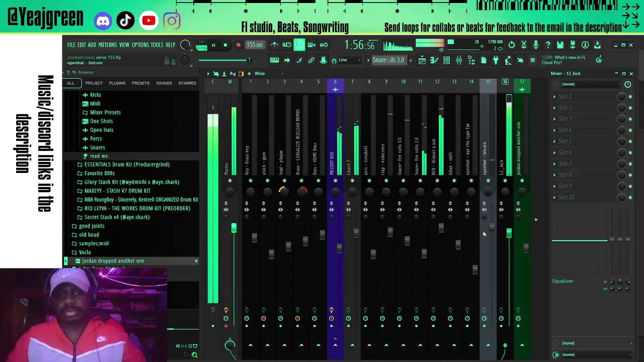The height and width of the screenshot is (362, 644).
Task: Open the TOOLS menu
Action: pos(157,45)
